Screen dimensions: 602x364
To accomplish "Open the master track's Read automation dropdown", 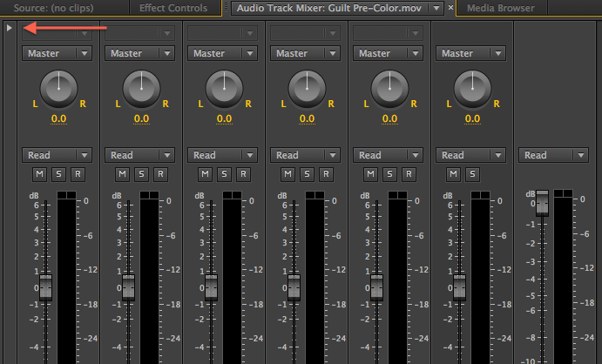I will (553, 155).
